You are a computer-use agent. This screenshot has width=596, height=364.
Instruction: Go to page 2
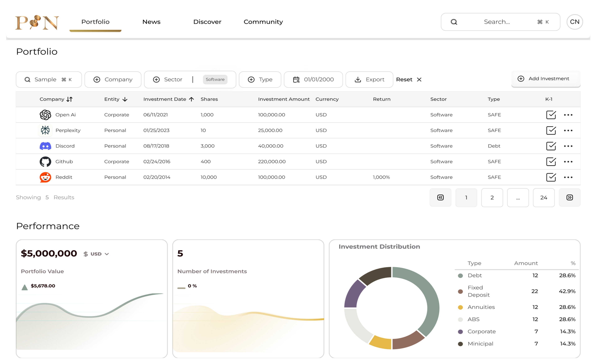(x=492, y=198)
